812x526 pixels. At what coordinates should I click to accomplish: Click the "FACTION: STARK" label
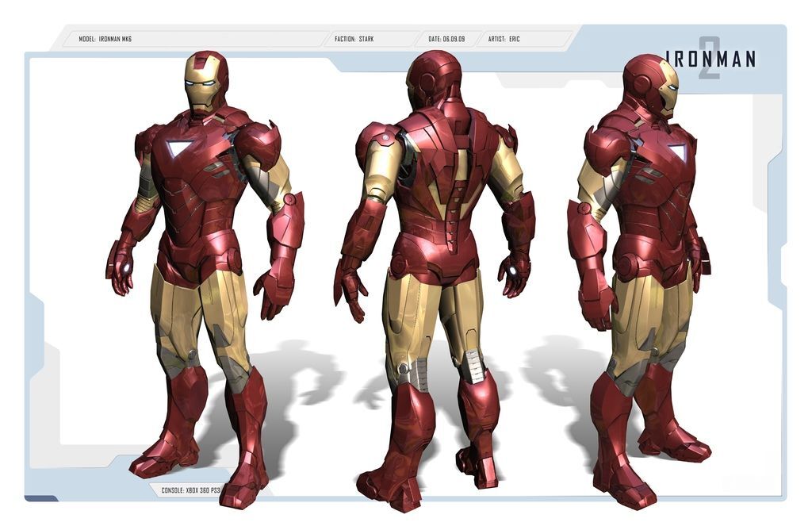tap(354, 39)
